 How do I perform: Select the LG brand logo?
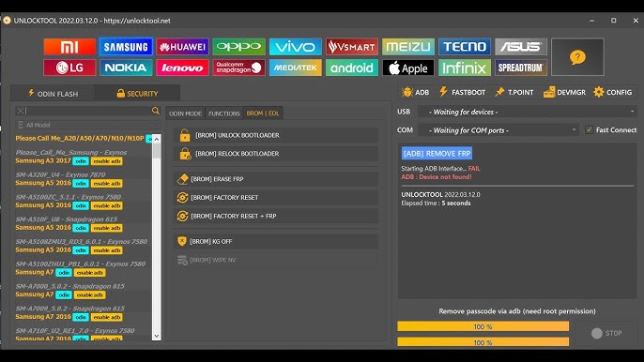coord(69,68)
